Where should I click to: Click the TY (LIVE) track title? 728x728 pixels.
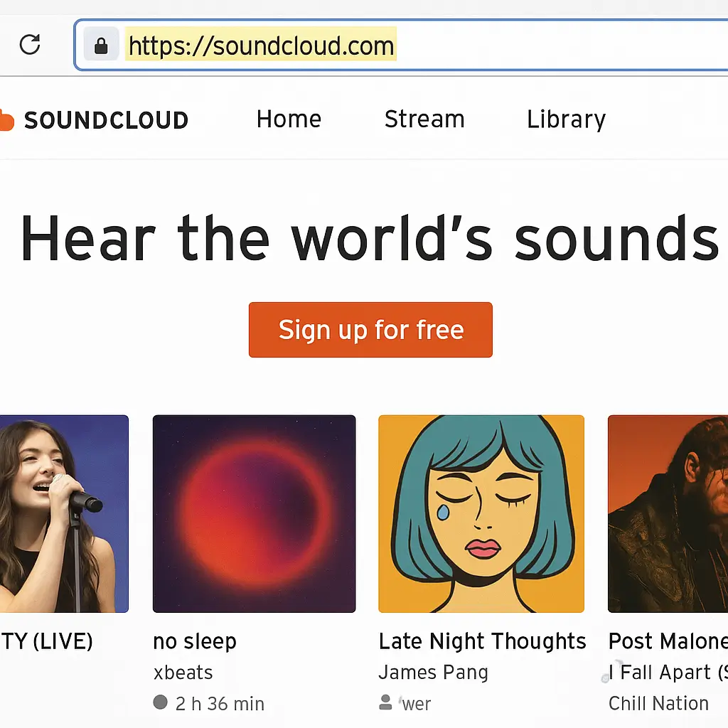46,642
